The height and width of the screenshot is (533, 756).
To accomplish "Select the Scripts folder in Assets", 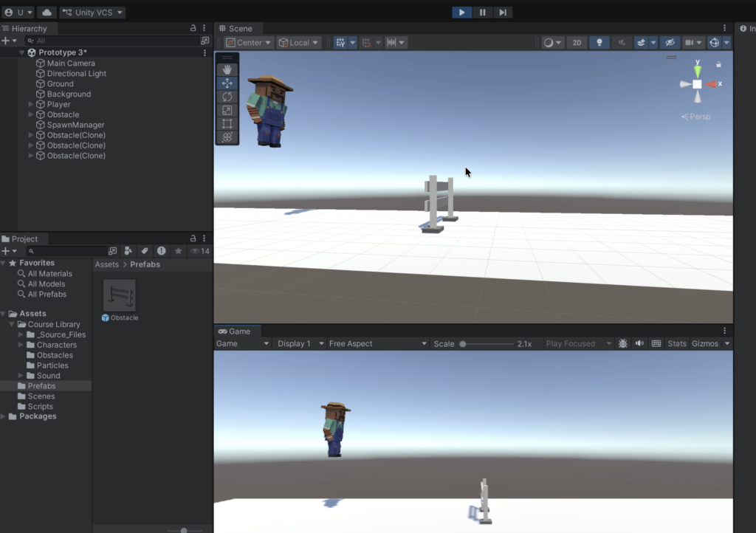I will coord(40,406).
